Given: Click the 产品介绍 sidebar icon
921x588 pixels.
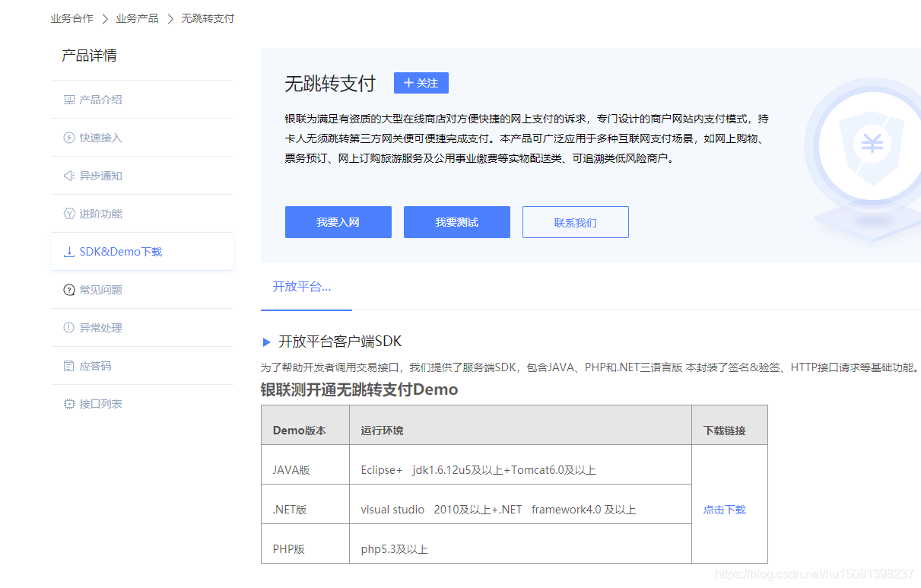Looking at the screenshot, I should pyautogui.click(x=68, y=99).
